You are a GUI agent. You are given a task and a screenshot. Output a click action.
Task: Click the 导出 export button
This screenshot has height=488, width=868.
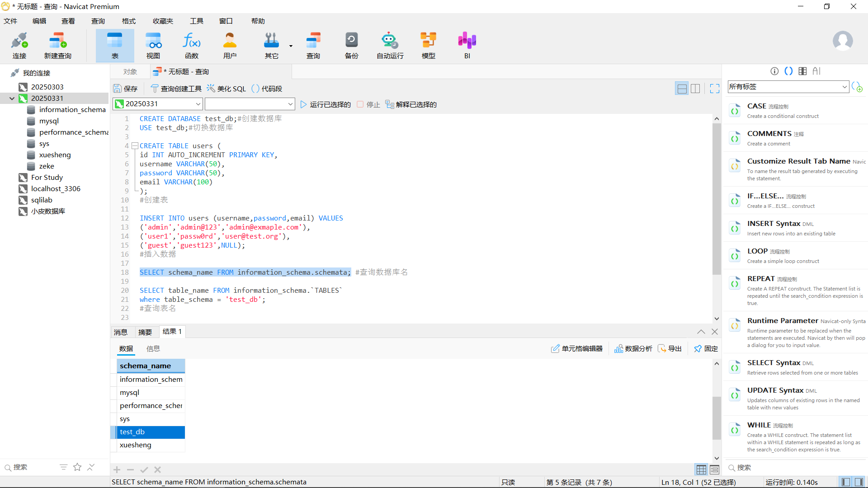click(670, 348)
